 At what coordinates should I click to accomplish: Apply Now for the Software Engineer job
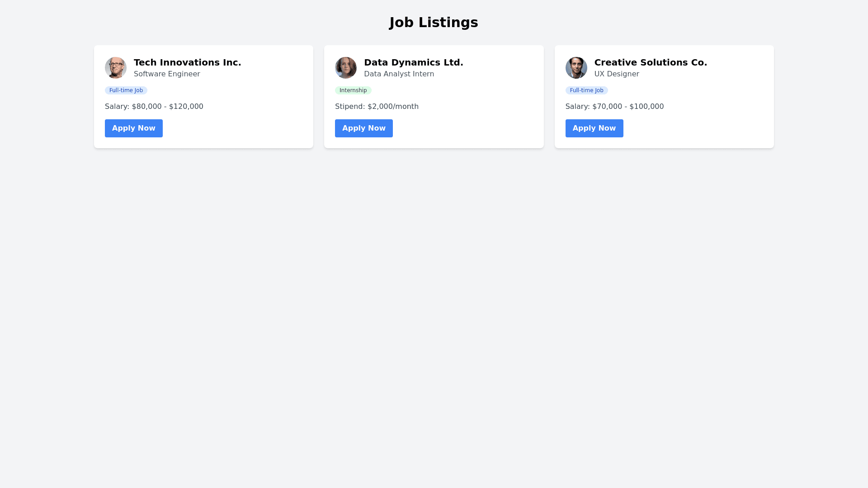(x=134, y=128)
